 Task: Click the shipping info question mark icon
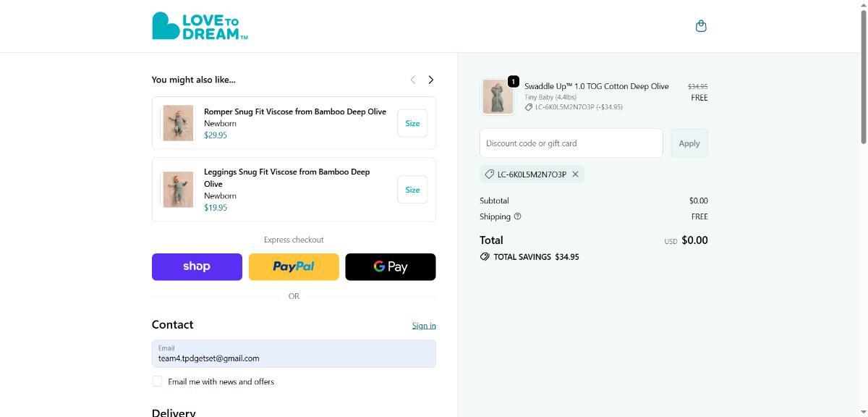click(x=517, y=216)
